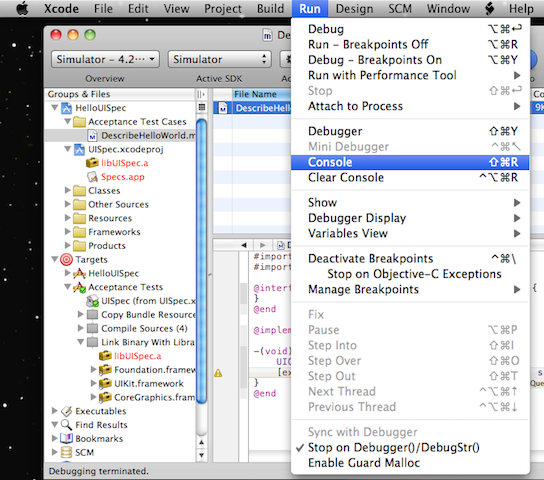Open the Debugger menu item
The height and width of the screenshot is (480, 544).
[x=410, y=131]
